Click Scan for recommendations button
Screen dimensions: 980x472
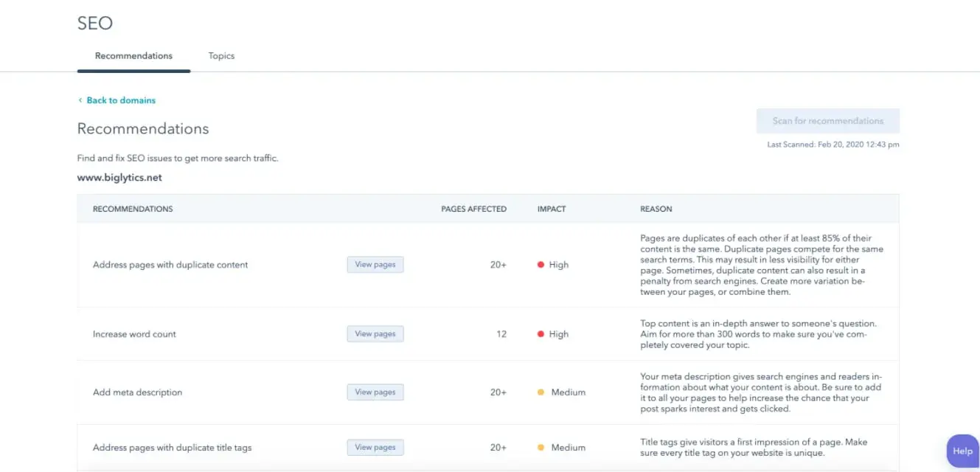click(x=828, y=121)
